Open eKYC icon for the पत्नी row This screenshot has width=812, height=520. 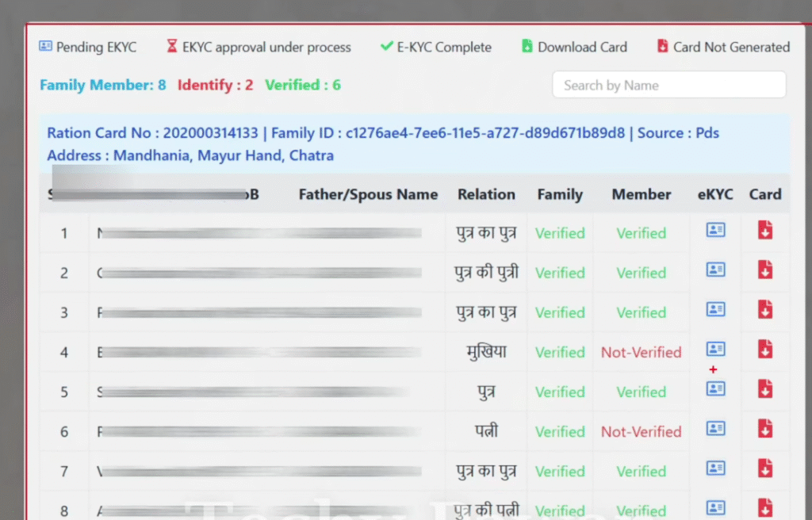pyautogui.click(x=715, y=429)
